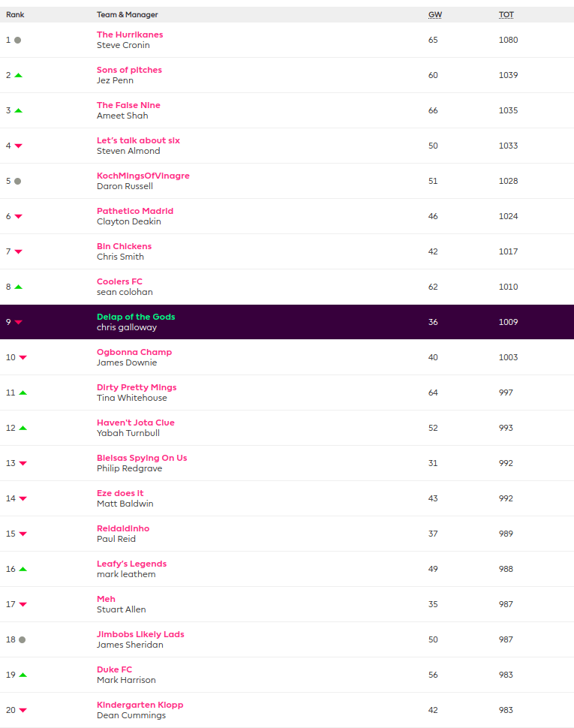Screen dimensions: 574x728
Task: Open The Hurrikanes team page
Action: click(130, 35)
